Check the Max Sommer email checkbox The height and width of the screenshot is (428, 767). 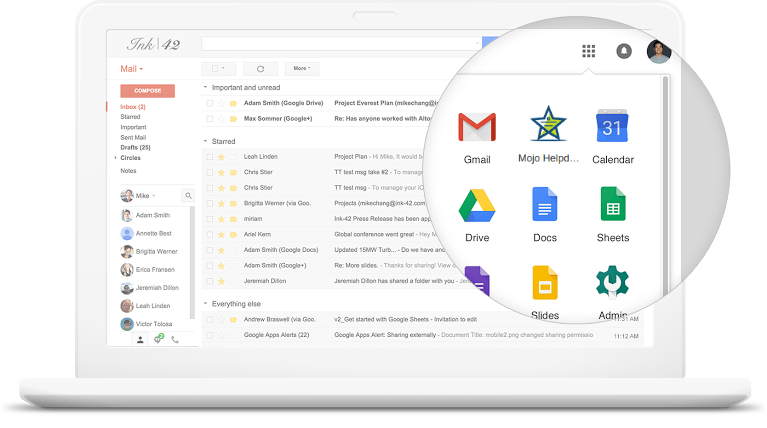[210, 119]
